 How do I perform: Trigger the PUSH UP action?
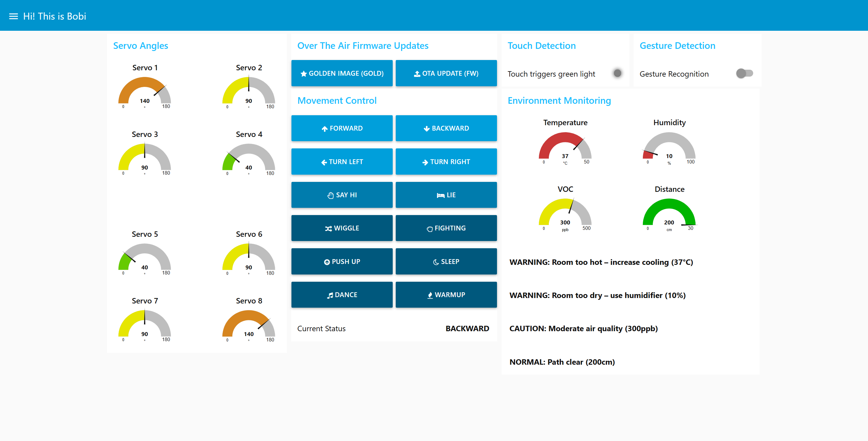[342, 261]
